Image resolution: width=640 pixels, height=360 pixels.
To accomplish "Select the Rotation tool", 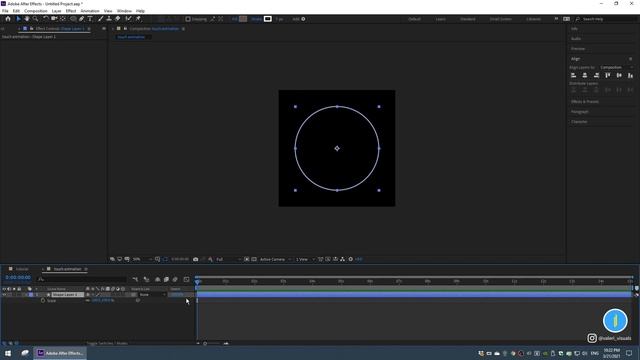I will (x=46, y=19).
